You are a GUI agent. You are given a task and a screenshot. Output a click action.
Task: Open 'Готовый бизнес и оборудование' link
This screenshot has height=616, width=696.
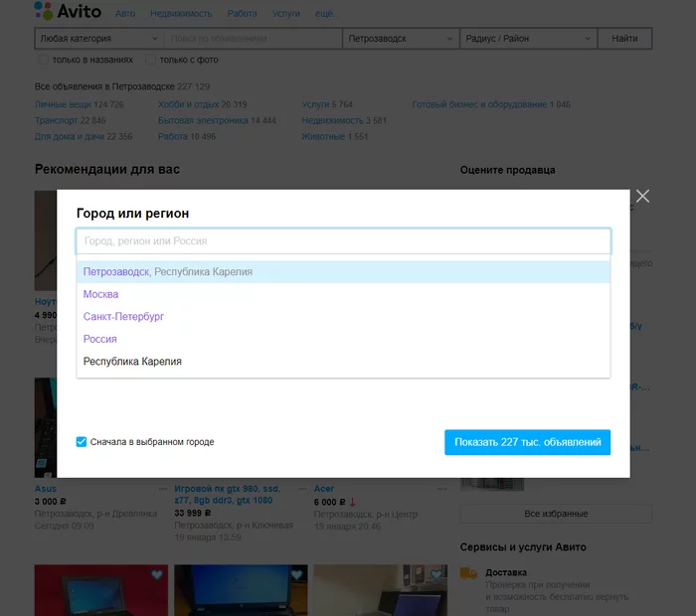(x=479, y=104)
